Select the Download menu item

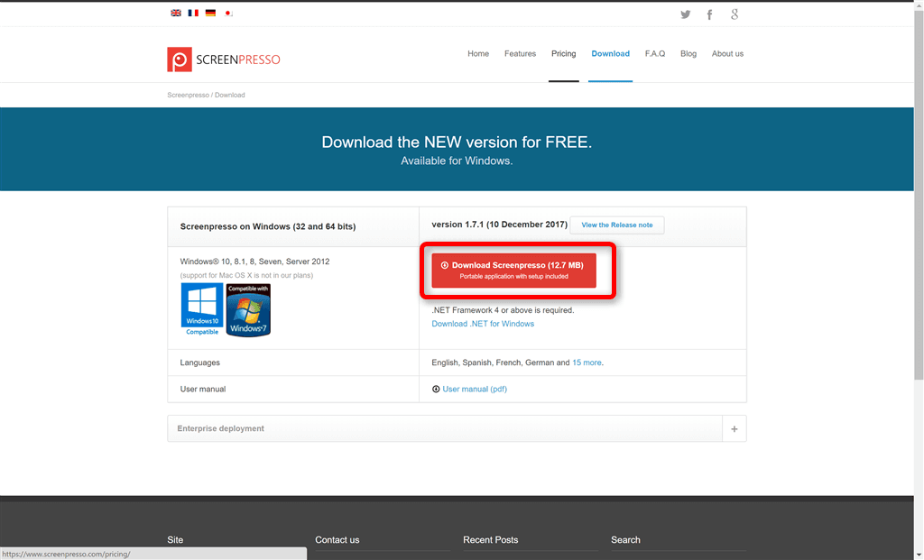[611, 53]
